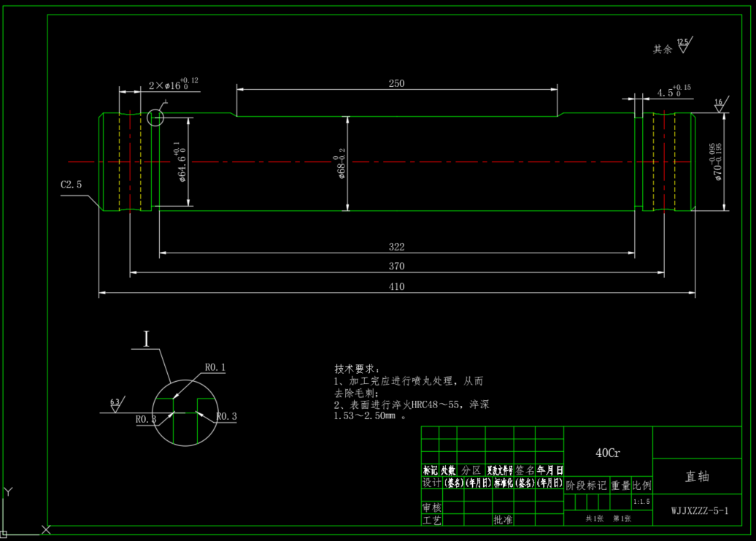The image size is (756, 541).
Task: Click the 直轴 part name cell
Action: click(x=697, y=477)
